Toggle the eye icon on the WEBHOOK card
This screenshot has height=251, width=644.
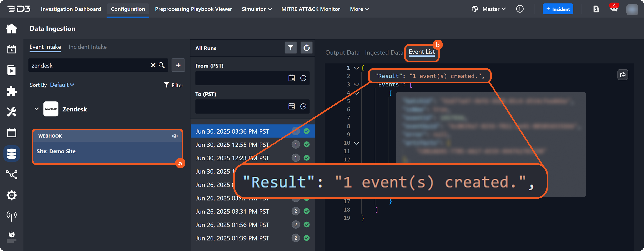(175, 136)
